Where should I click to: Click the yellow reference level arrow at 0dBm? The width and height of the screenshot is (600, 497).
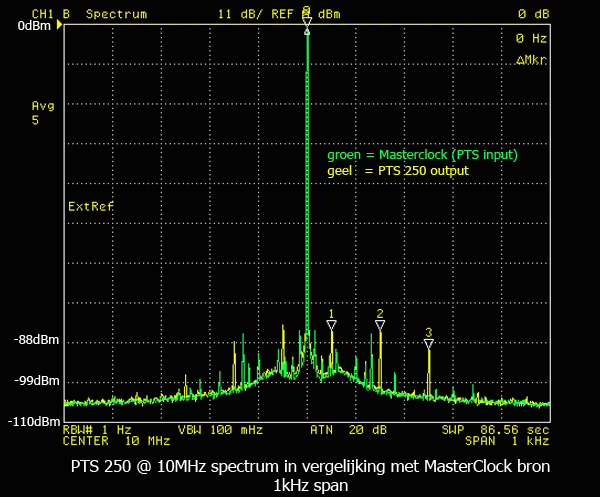pyautogui.click(x=59, y=25)
